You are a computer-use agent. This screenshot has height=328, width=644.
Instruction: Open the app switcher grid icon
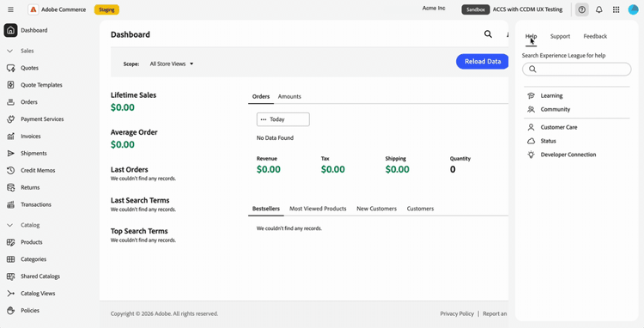[x=616, y=9]
